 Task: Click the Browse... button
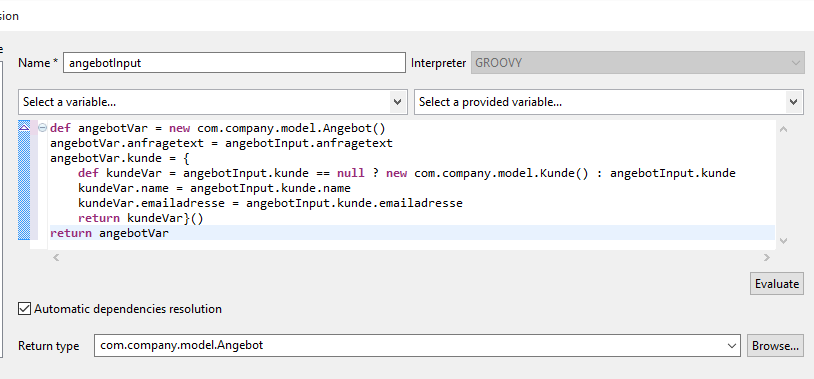click(x=775, y=345)
